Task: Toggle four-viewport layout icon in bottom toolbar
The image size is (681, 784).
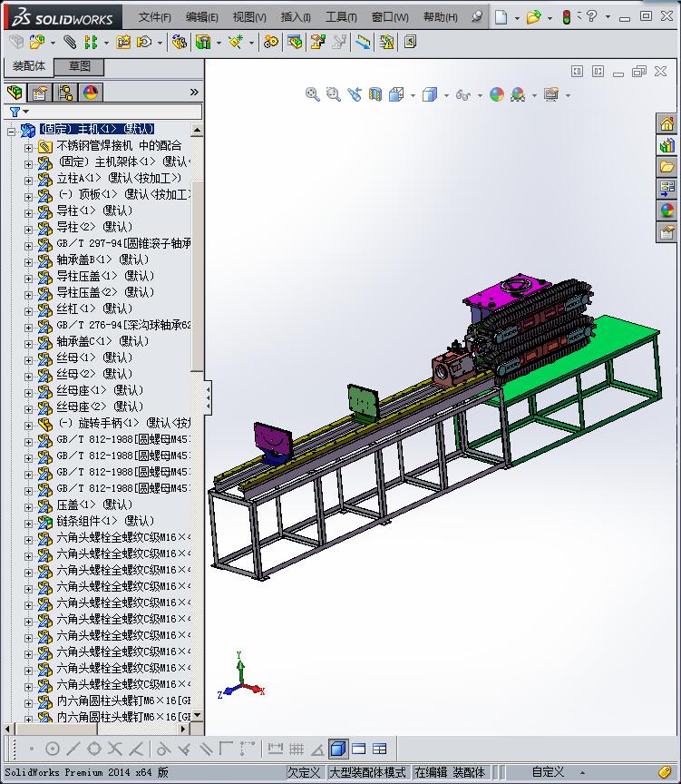Action: click(x=380, y=749)
